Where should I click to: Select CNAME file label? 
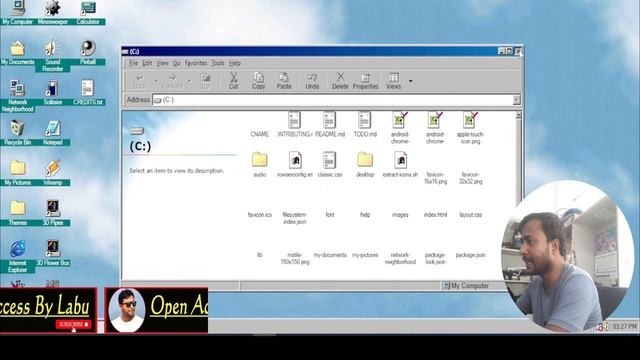point(260,134)
